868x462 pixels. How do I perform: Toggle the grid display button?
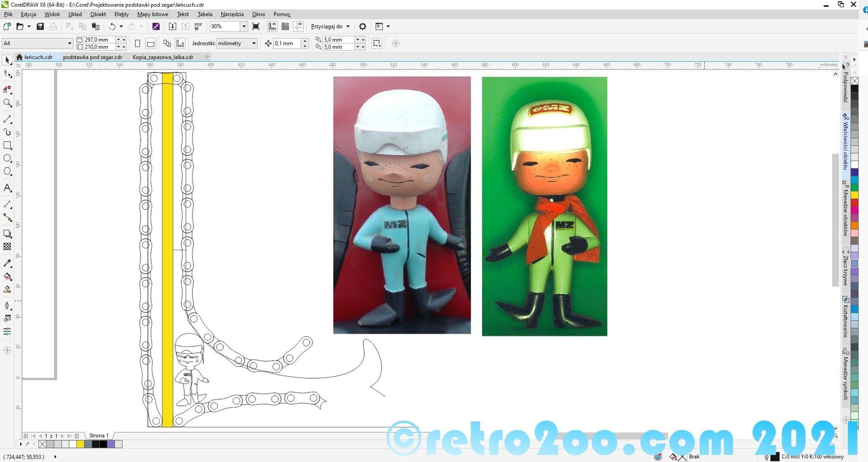coord(285,27)
